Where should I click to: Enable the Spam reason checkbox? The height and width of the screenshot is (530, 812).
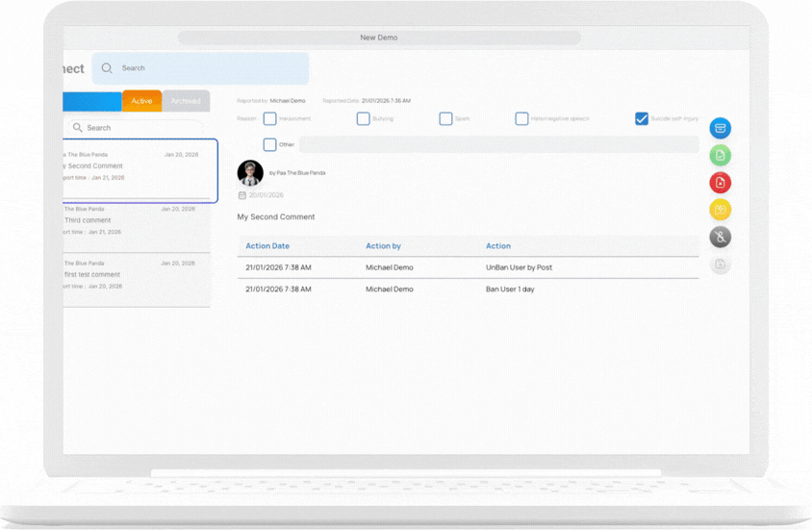(x=445, y=118)
